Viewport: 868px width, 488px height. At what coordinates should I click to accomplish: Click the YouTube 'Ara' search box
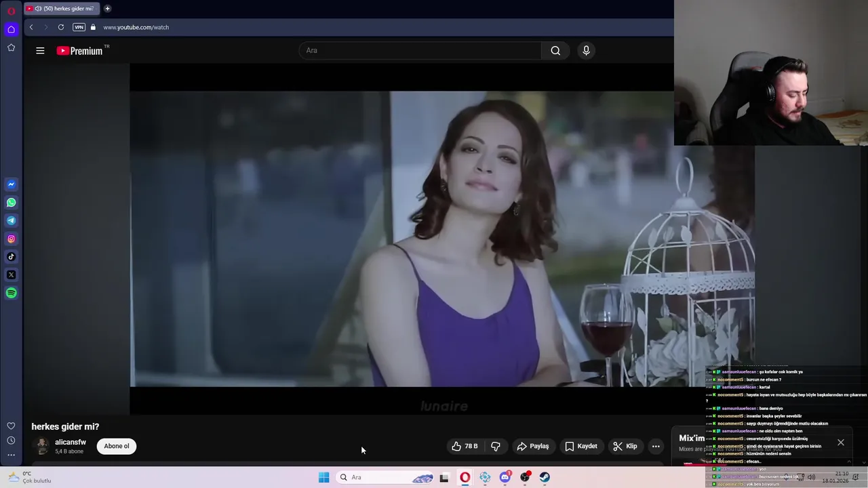[x=420, y=50]
